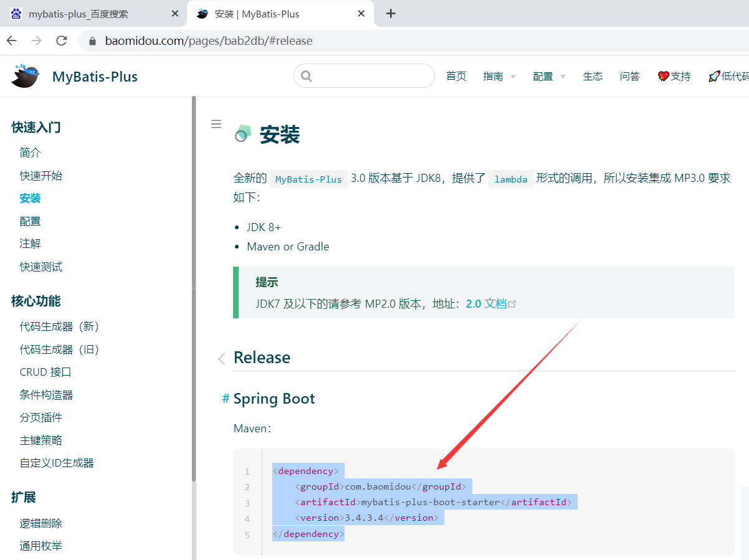Open 问答 in top navigation
The width and height of the screenshot is (749, 560).
(x=630, y=76)
